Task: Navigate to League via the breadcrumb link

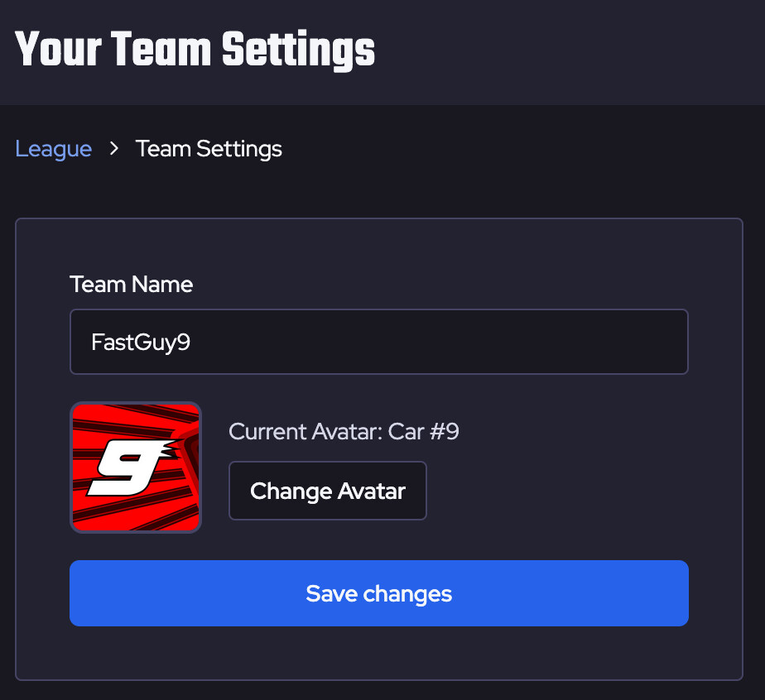Action: [x=53, y=149]
